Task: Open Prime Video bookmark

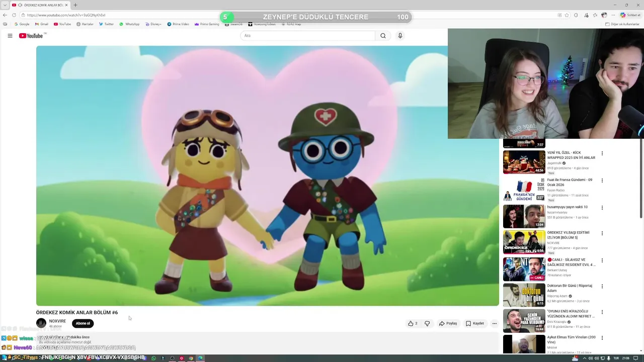Action: [178, 24]
